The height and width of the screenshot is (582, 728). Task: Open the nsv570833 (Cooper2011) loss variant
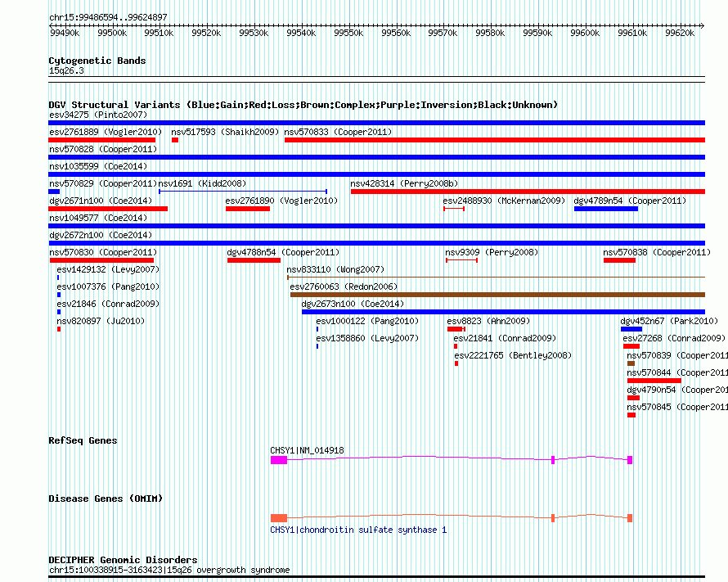pos(494,140)
